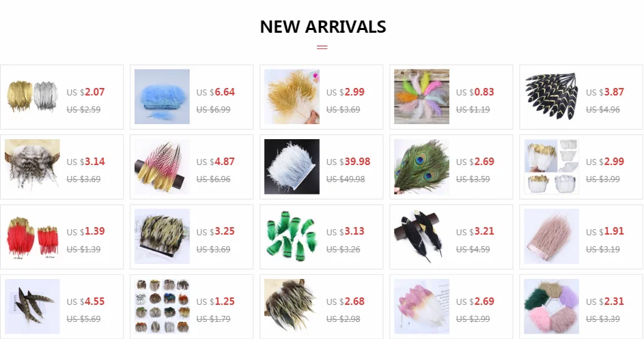View the pink and gold striped pheasant feathers
This screenshot has height=339, width=644.
[162, 166]
